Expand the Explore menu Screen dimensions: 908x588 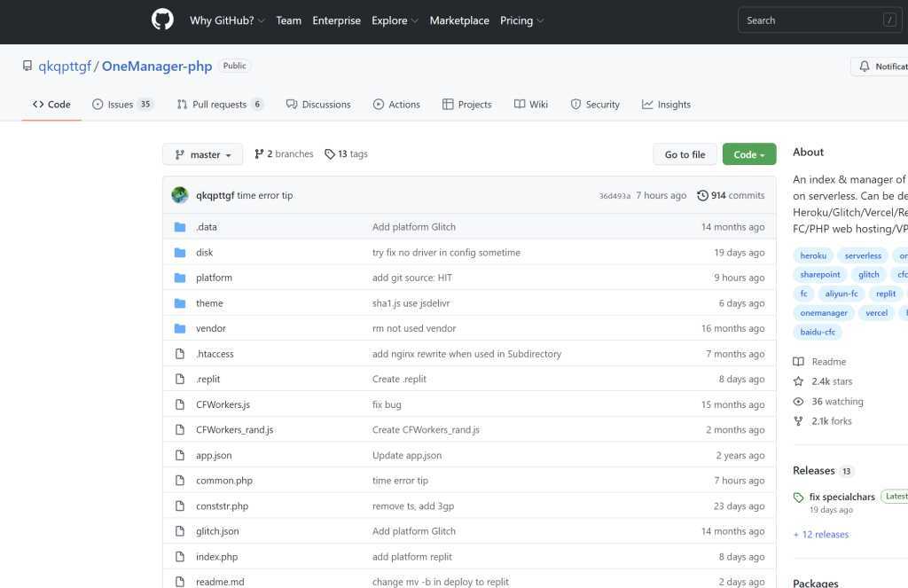395,20
